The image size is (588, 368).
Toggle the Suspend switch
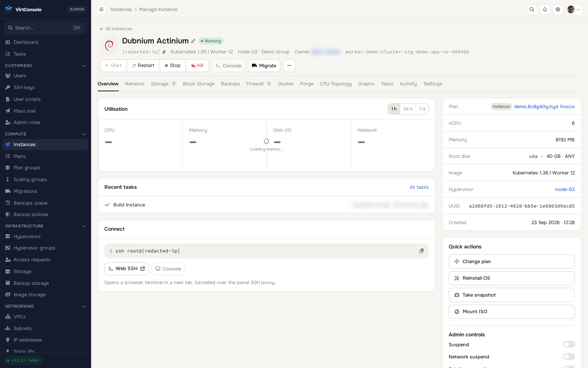569,344
